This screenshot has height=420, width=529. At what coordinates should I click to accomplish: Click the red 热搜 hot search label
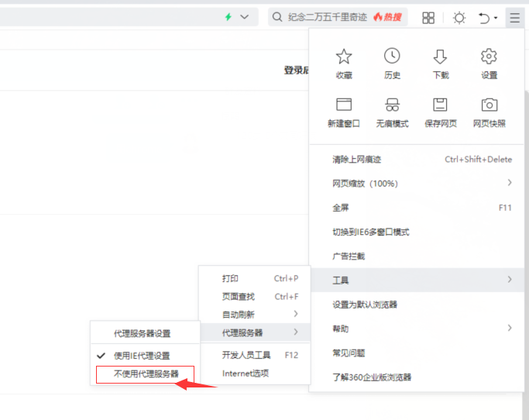[387, 17]
